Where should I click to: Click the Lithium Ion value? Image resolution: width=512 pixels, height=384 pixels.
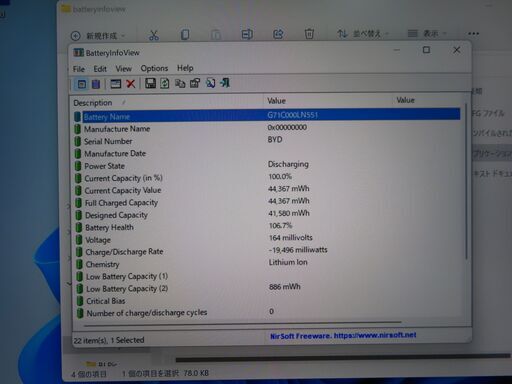click(288, 262)
